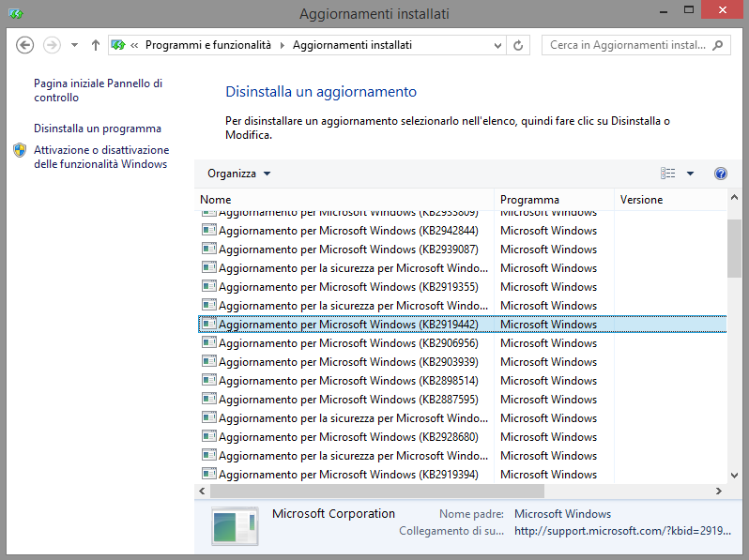Open Pagina iniziale Pannello di controllo
Viewport: 749px width, 560px height.
(98, 90)
